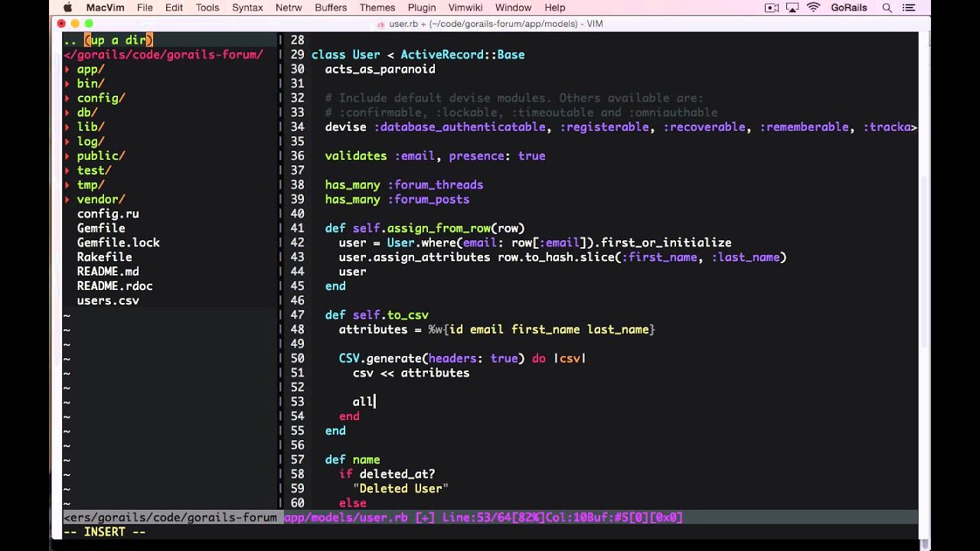This screenshot has width=980, height=551.
Task: Click the 'attributes = %w{id email...' line
Action: pos(497,329)
